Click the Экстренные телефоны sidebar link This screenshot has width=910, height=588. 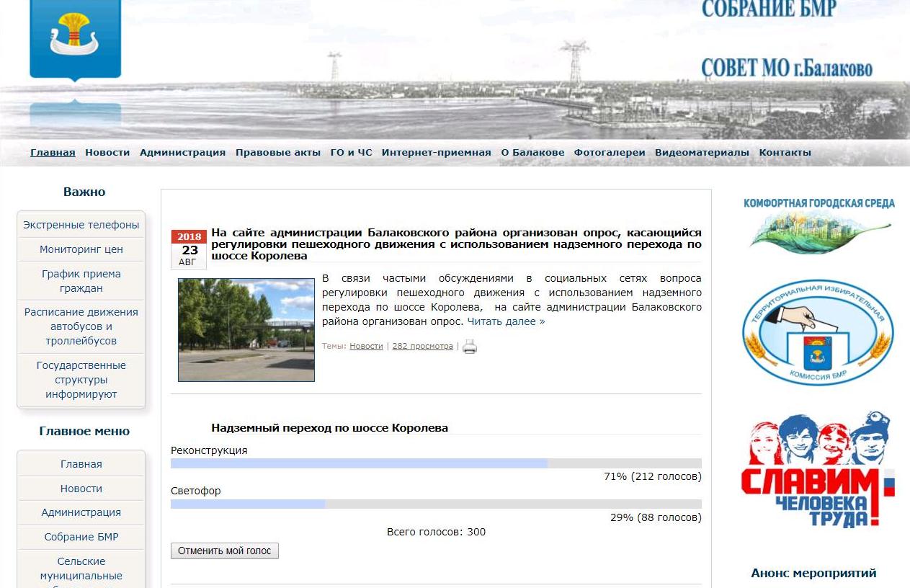point(81,225)
